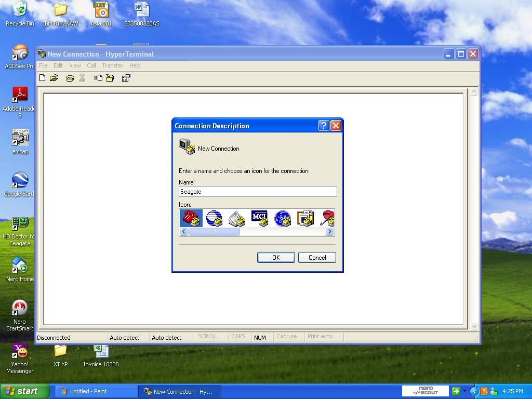Open the File menu
Image resolution: width=532 pixels, height=399 pixels.
[43, 65]
